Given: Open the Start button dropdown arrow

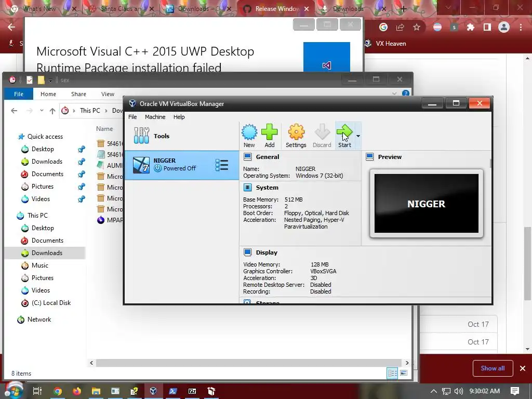Looking at the screenshot, I should click(358, 136).
